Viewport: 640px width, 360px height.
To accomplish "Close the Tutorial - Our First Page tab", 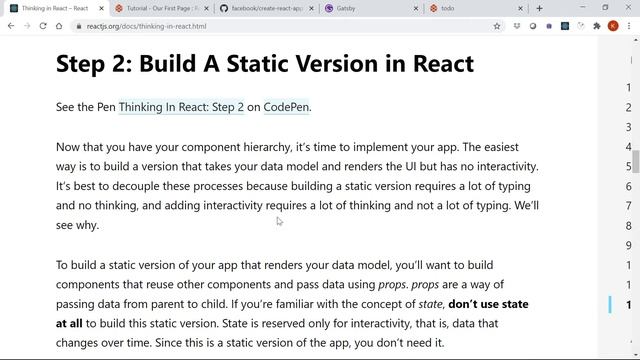I will coord(207,8).
